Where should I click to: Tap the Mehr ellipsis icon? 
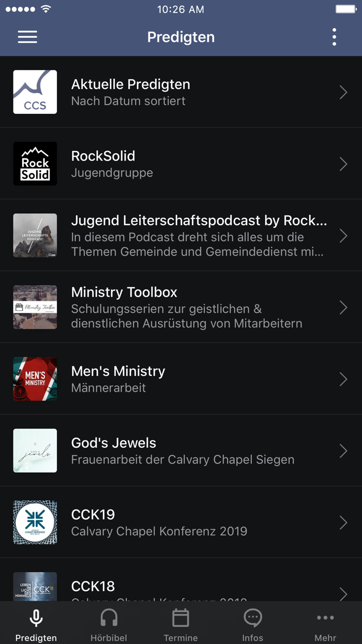click(x=325, y=617)
